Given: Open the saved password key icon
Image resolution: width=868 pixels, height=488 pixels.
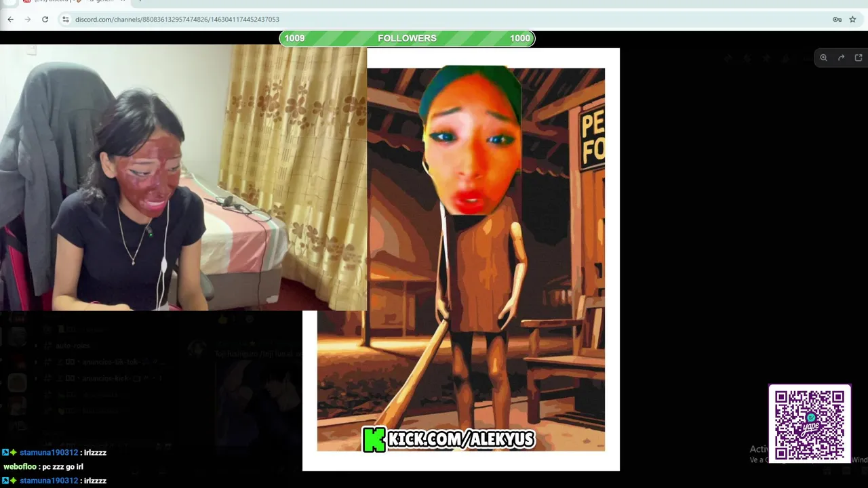Looking at the screenshot, I should tap(837, 20).
